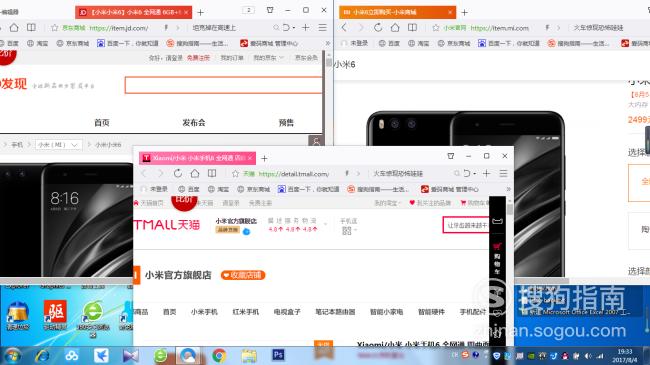The image size is (650, 365).
Task: Click the JD page search input box
Action: coord(223,85)
